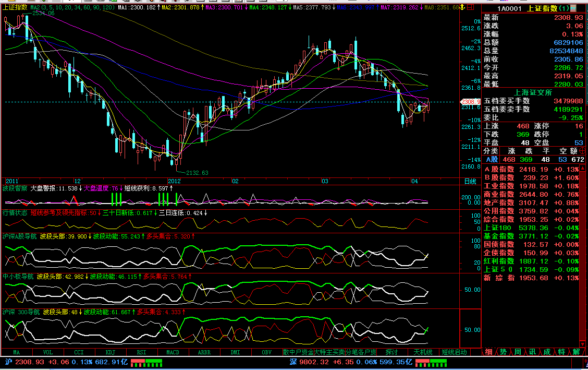Click the 委比 -9.25% value
This screenshot has width=588, height=370.
571,117
